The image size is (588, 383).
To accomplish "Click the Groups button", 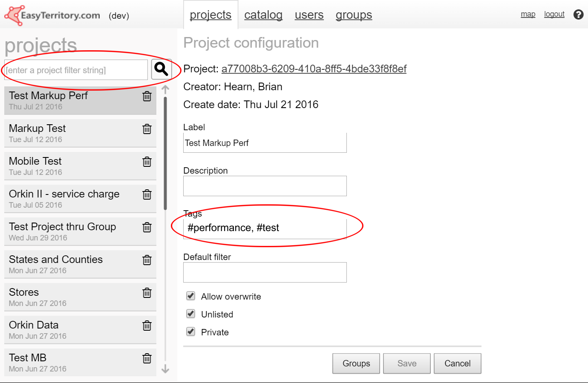I will 356,363.
